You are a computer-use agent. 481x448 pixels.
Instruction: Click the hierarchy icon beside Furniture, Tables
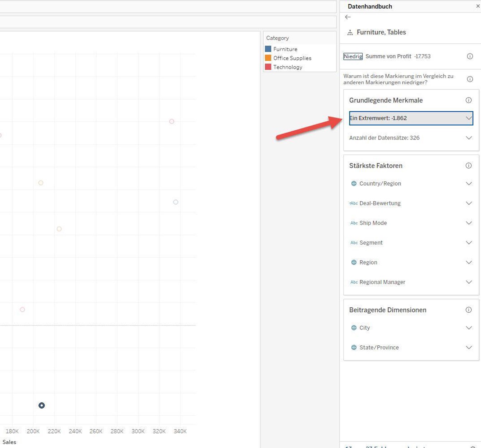click(x=350, y=33)
